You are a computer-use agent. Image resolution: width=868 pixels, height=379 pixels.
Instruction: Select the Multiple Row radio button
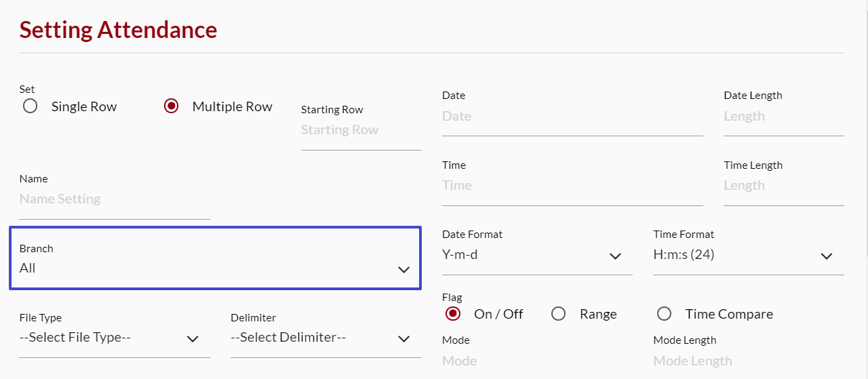172,106
